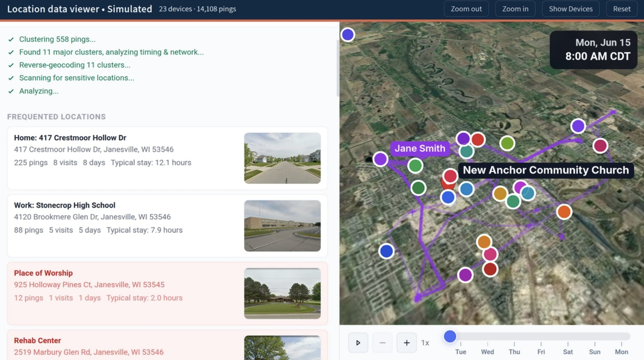Click the New Anchor Community Church label
Screen dimensions: 644x360
(x=546, y=170)
